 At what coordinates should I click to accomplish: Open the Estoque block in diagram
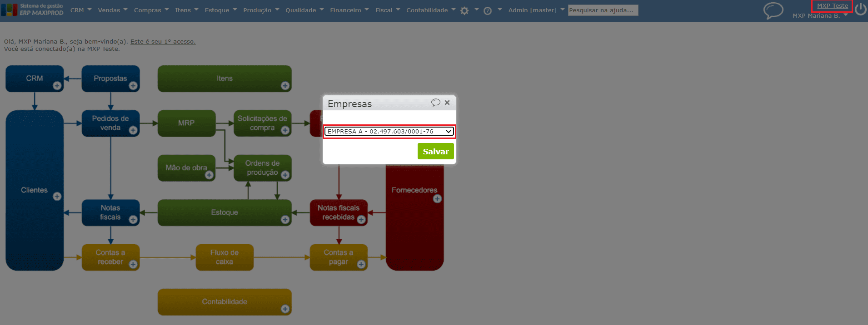tap(224, 212)
